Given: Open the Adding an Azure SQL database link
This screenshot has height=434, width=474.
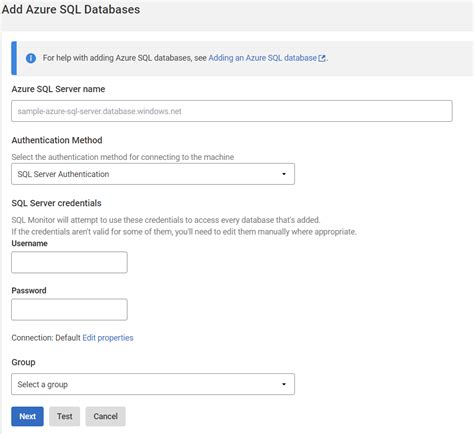Looking at the screenshot, I should pos(263,58).
